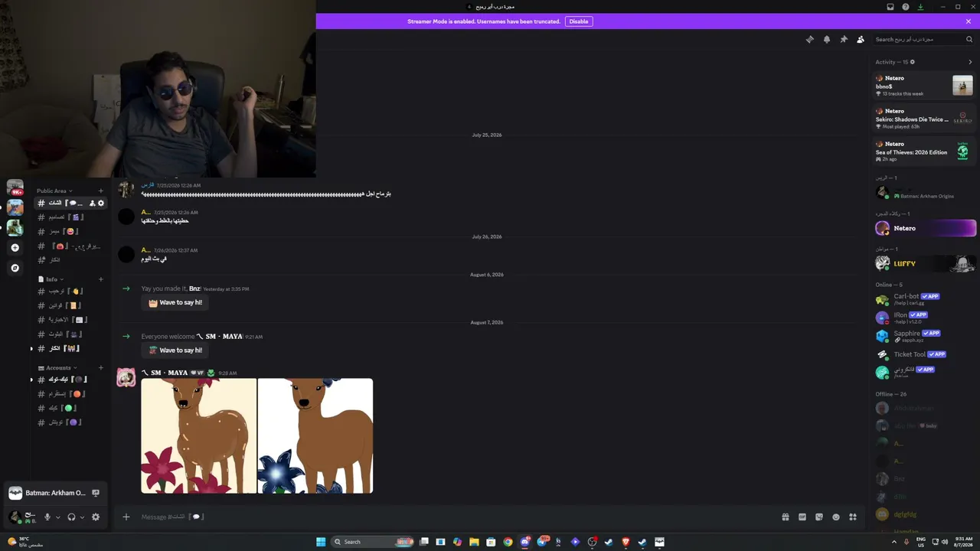Click the server search field
Image resolution: width=980 pixels, height=551 pixels.
pos(924,39)
